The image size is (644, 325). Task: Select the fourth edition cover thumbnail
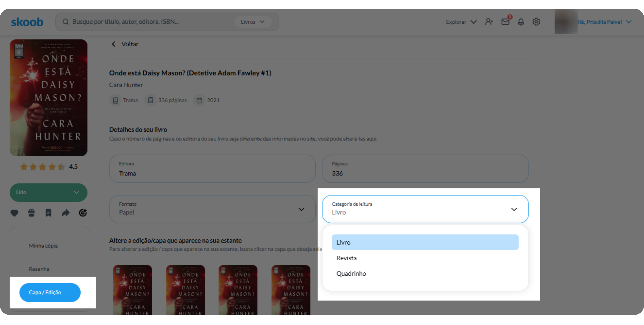291,290
